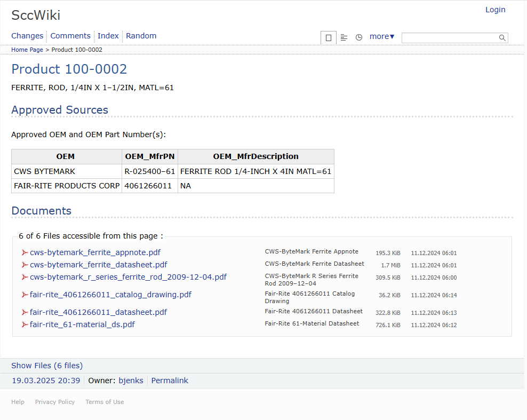Open the Random page menu item

click(x=141, y=36)
